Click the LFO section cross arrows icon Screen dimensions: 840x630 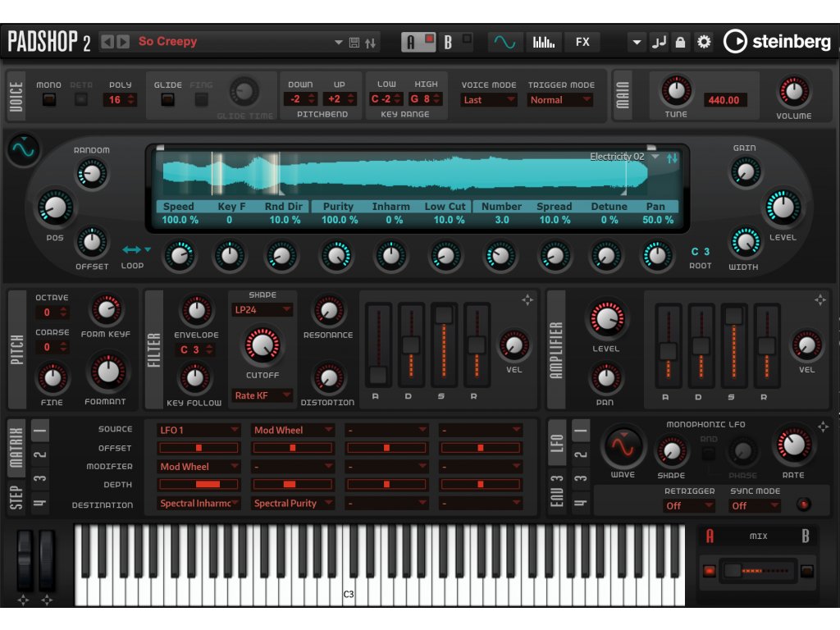[823, 427]
